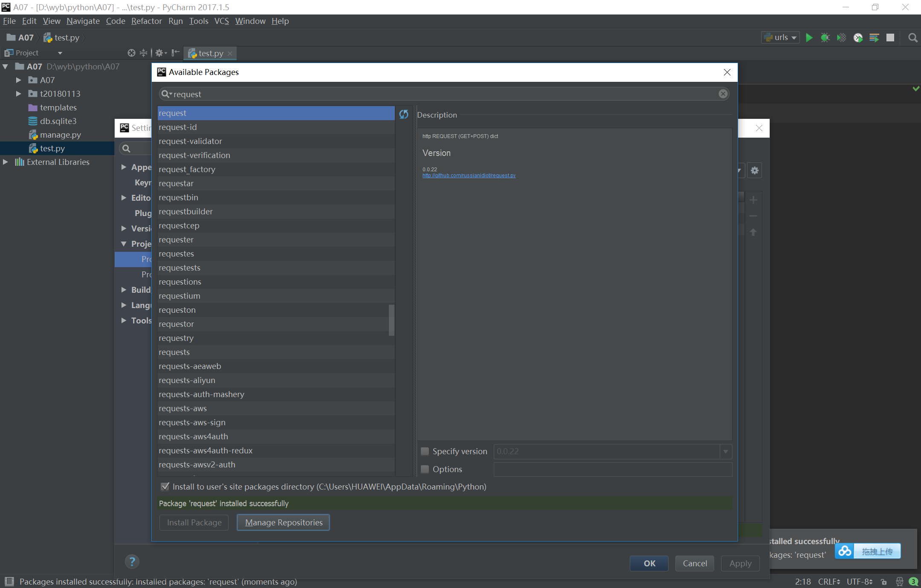Screen dimensions: 921x588
Task: Expand External Libraries node
Action: pyautogui.click(x=5, y=162)
